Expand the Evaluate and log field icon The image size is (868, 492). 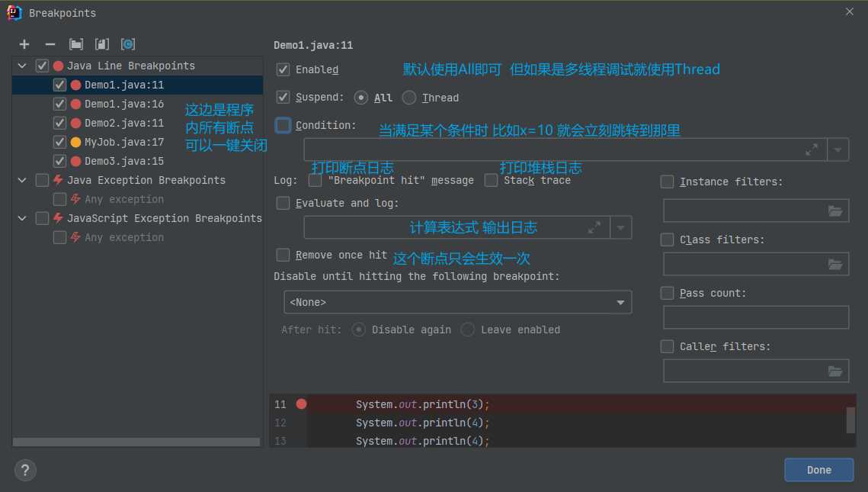click(x=594, y=227)
